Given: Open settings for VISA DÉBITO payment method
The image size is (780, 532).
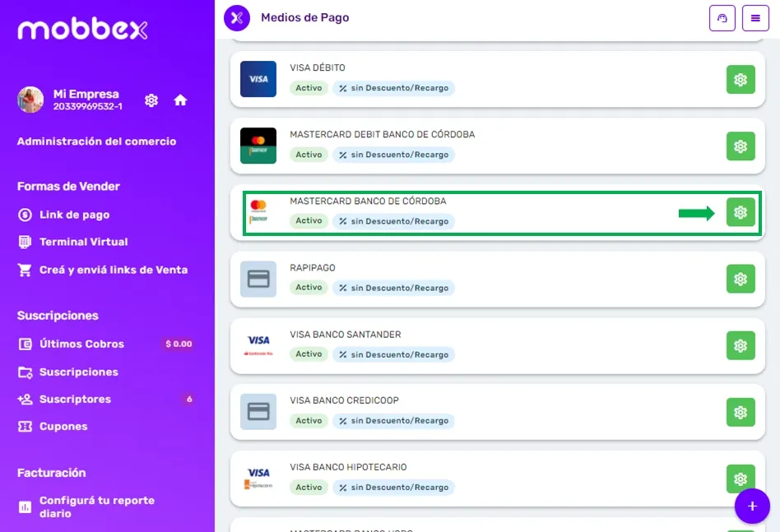Looking at the screenshot, I should pos(741,80).
